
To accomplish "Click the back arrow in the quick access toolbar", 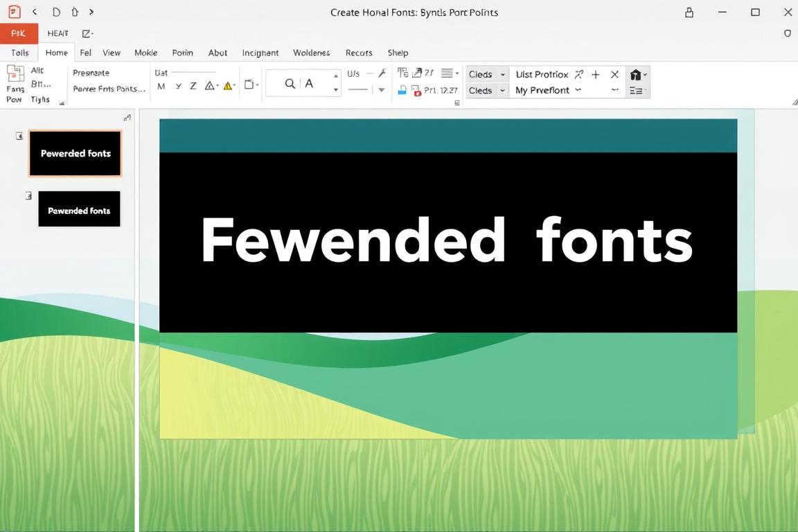I will tap(35, 12).
